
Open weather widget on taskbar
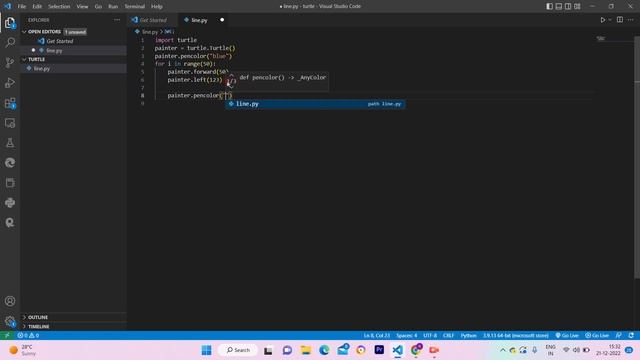pyautogui.click(x=22, y=350)
